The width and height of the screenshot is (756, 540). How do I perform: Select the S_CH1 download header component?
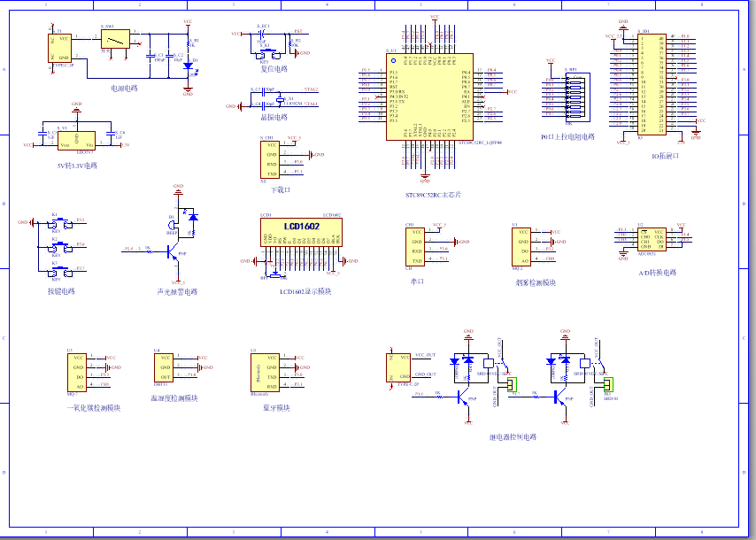(269, 159)
